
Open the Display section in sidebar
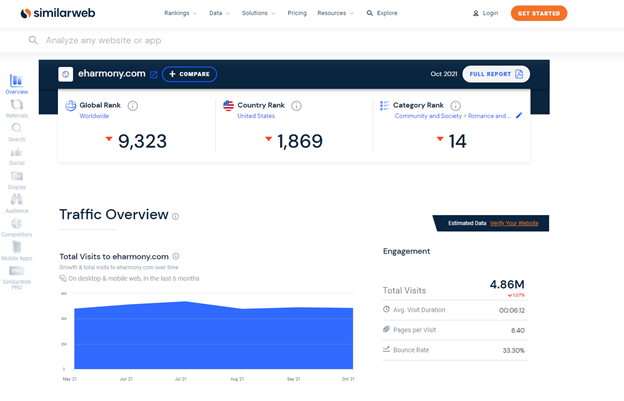(x=17, y=180)
